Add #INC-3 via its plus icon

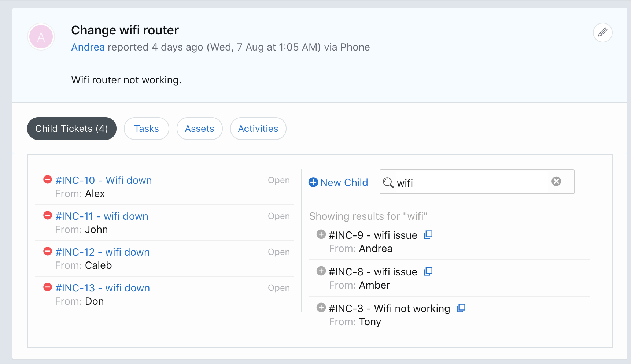click(x=321, y=308)
